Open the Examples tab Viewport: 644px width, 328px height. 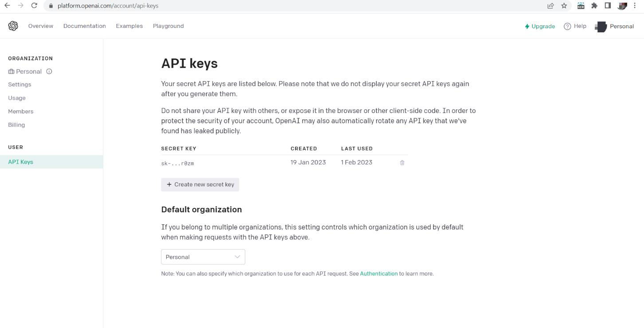tap(130, 26)
